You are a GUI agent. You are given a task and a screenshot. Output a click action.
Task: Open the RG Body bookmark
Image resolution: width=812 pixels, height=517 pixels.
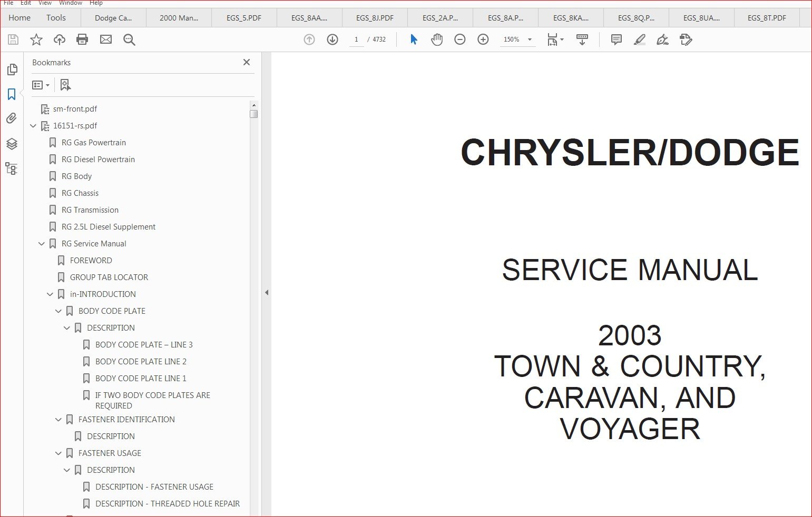tap(76, 176)
